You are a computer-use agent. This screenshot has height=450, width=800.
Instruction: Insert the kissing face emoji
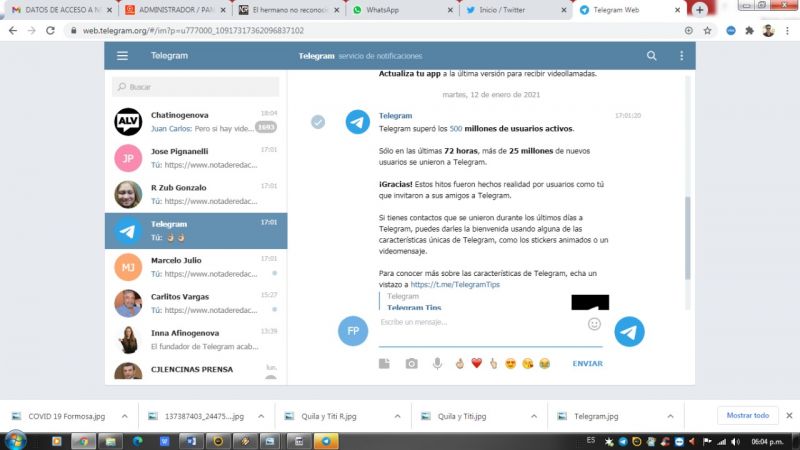[528, 363]
